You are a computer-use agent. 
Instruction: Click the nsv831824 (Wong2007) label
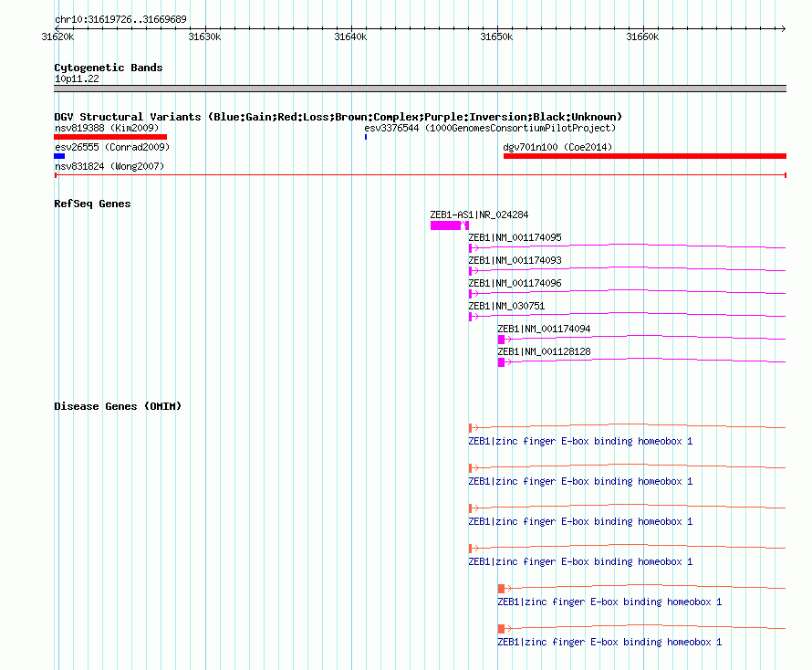(x=109, y=166)
